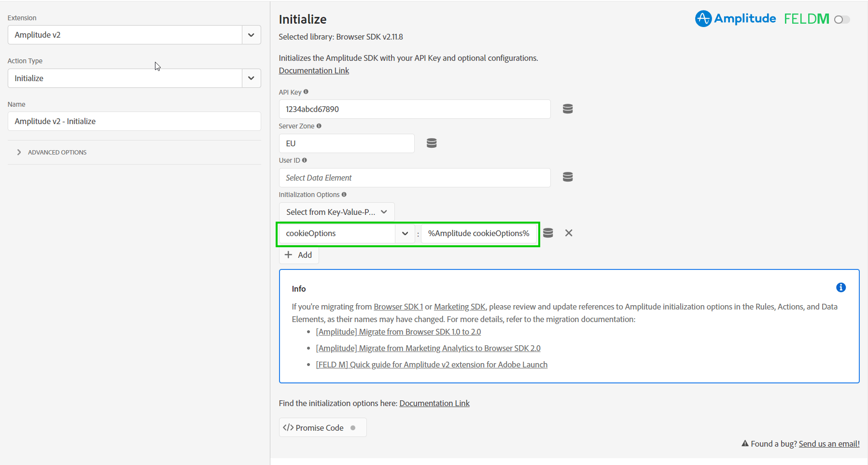
Task: Click Send us an email link
Action: click(829, 444)
